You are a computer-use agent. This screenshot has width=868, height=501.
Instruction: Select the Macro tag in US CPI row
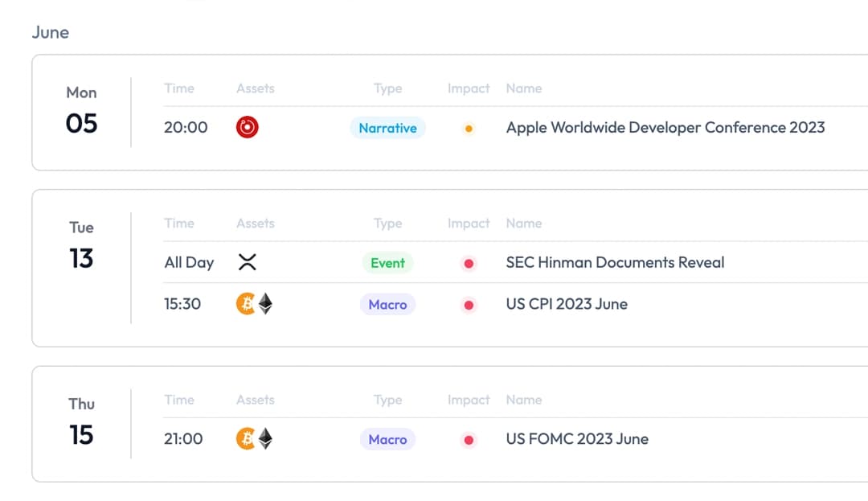pyautogui.click(x=387, y=305)
